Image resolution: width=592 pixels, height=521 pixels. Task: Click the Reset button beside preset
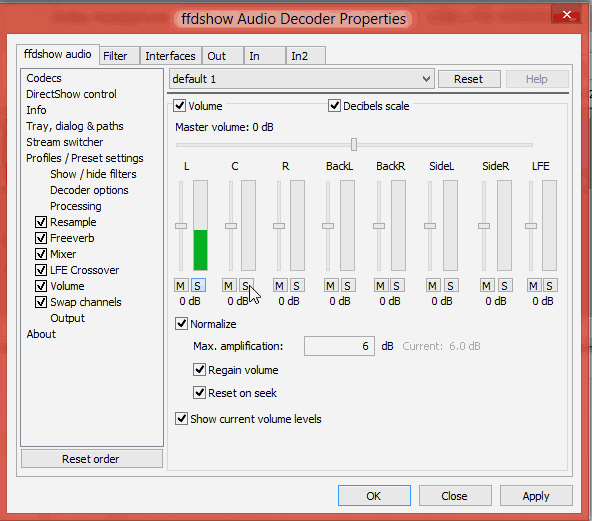469,79
